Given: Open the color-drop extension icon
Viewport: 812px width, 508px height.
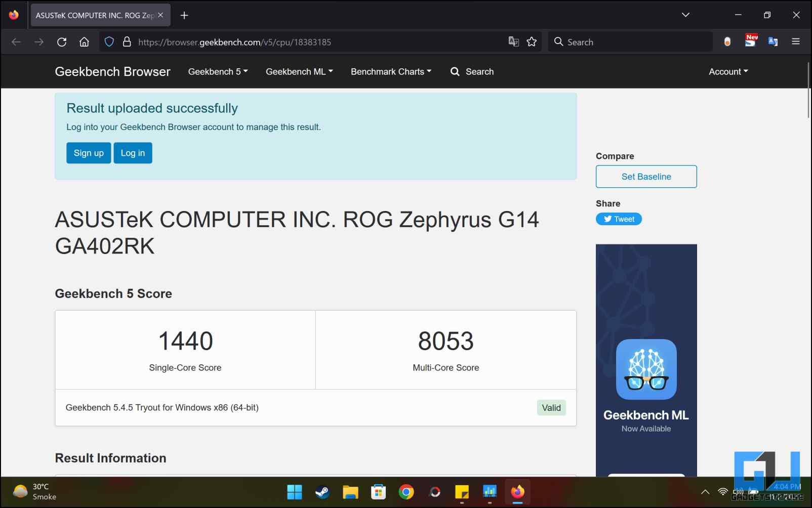Looking at the screenshot, I should 727,42.
